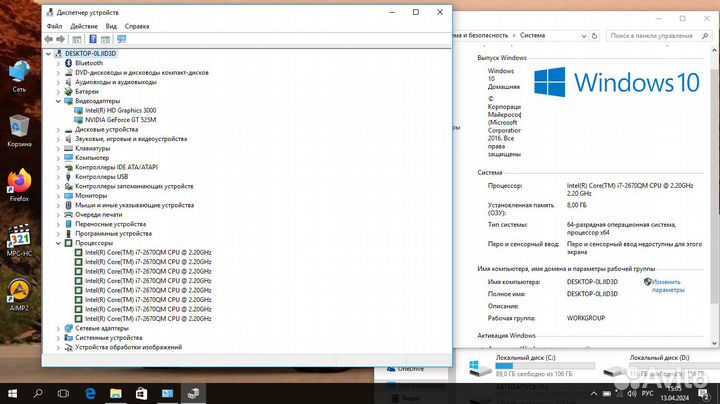Click the refresh icon in System window
Viewport: 720px width, 404px height.
[x=595, y=36]
